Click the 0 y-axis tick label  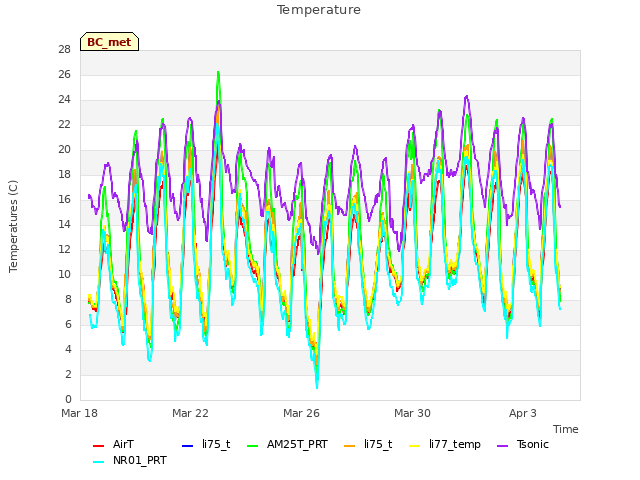[68, 399]
